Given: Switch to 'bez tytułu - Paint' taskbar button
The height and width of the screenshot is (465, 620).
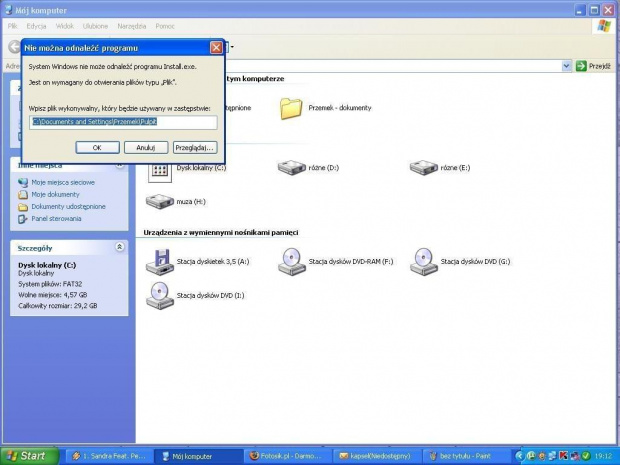Looking at the screenshot, I should click(465, 456).
